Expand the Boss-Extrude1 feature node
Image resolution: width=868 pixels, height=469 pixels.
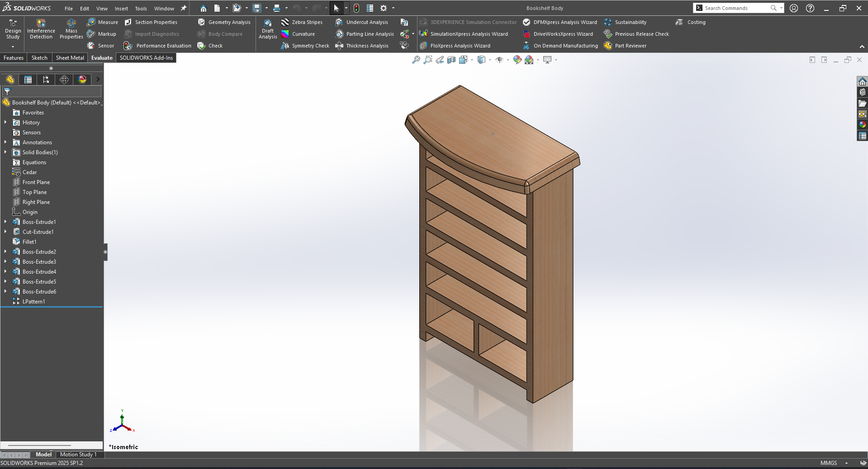(x=5, y=222)
